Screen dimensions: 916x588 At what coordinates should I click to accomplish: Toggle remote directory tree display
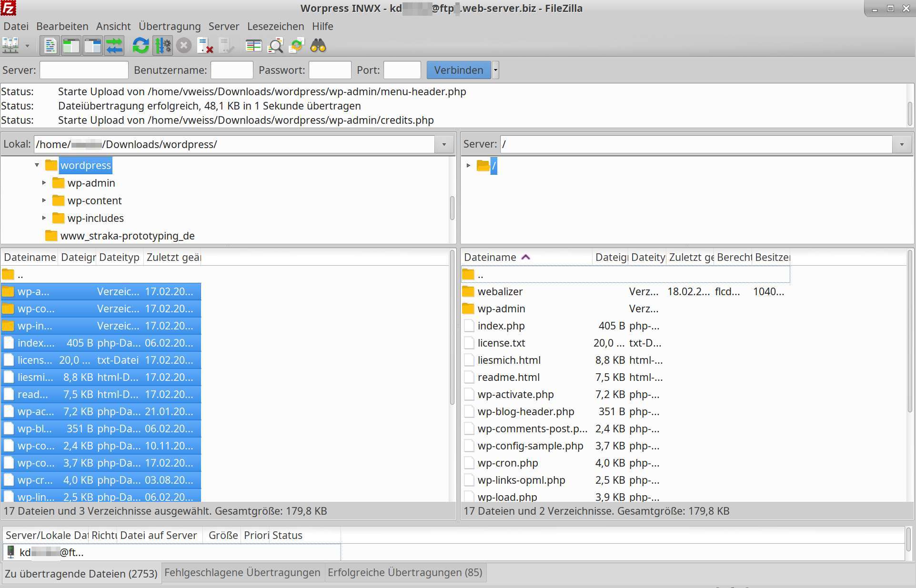click(x=92, y=46)
